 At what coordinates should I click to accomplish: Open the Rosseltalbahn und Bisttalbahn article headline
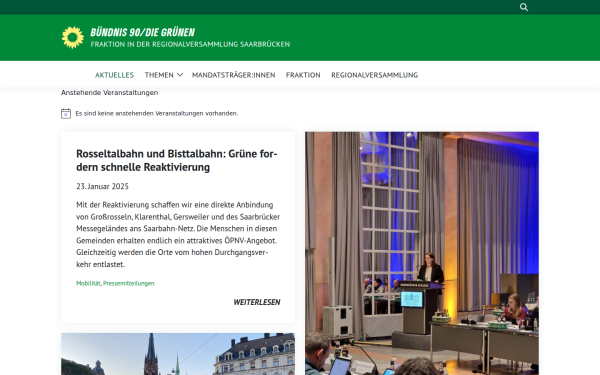coord(177,160)
